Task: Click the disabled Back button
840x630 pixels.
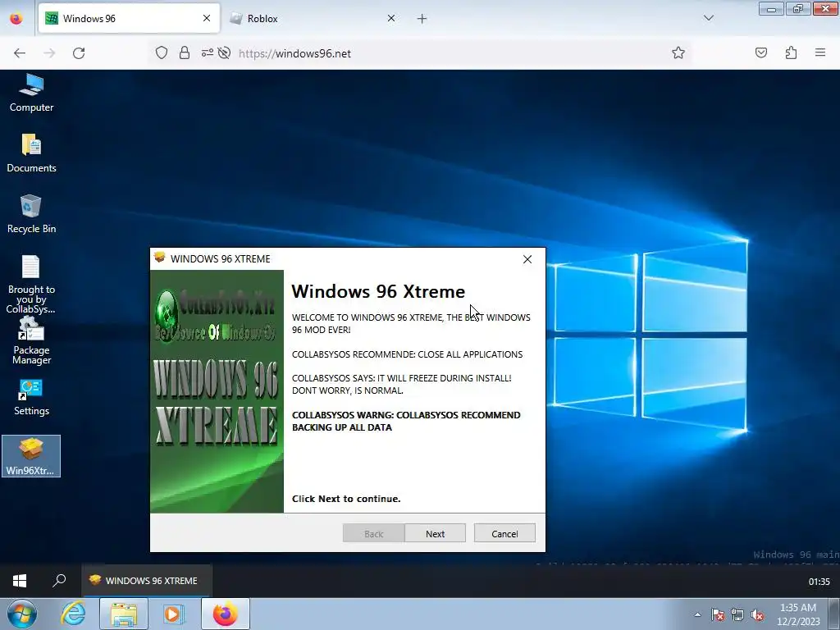Action: (373, 533)
